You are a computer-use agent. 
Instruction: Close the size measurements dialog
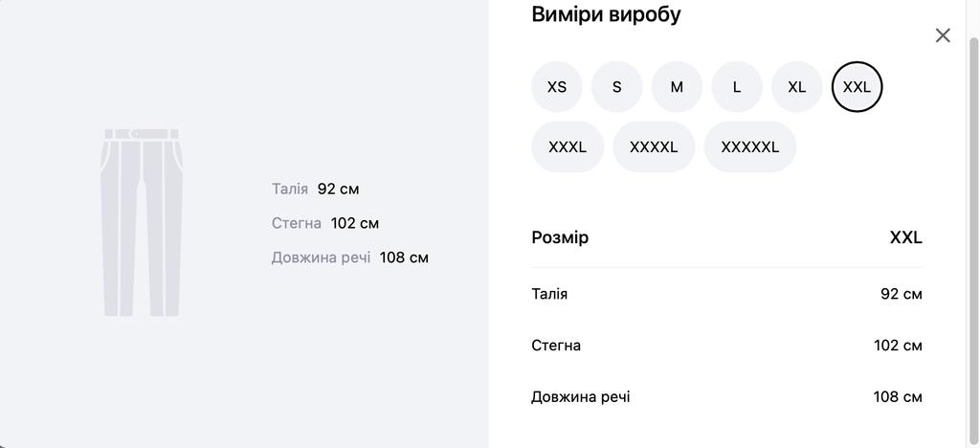point(943,35)
